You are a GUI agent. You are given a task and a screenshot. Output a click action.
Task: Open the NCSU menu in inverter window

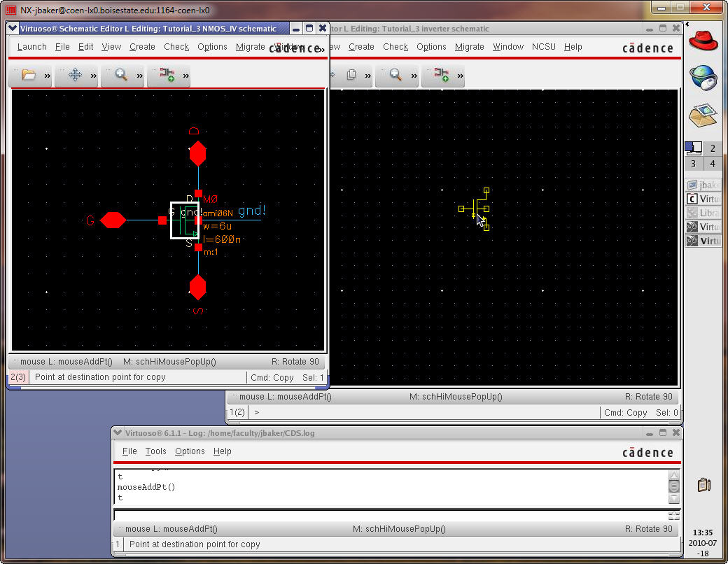(x=543, y=47)
